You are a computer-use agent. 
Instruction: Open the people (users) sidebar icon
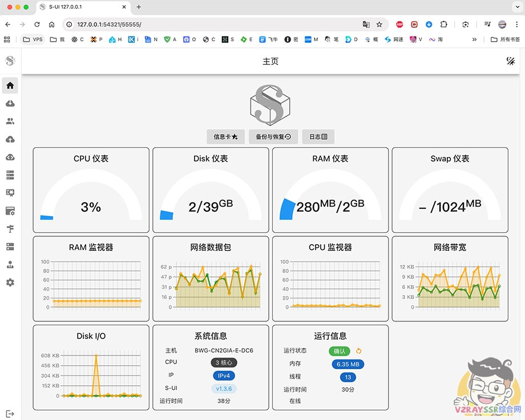(10, 121)
